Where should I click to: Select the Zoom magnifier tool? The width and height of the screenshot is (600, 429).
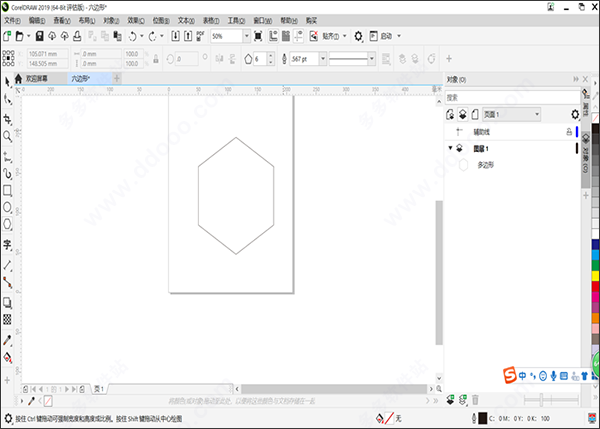click(7, 136)
